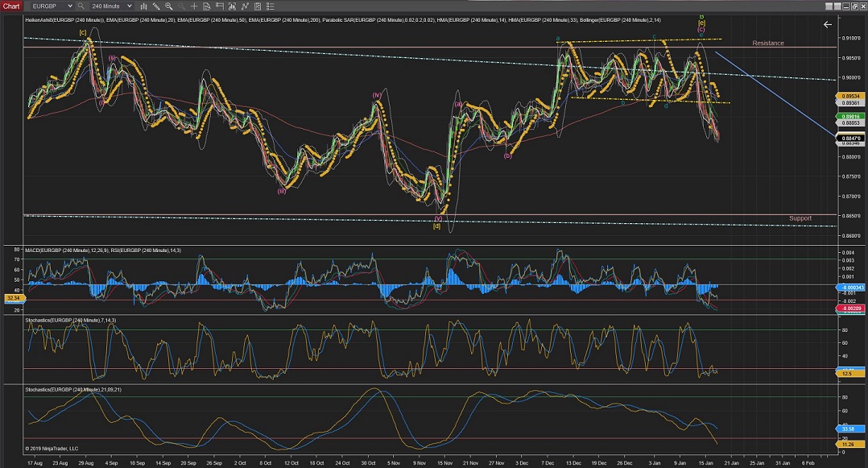
Task: Open the Data Series icon
Action: [232, 6]
